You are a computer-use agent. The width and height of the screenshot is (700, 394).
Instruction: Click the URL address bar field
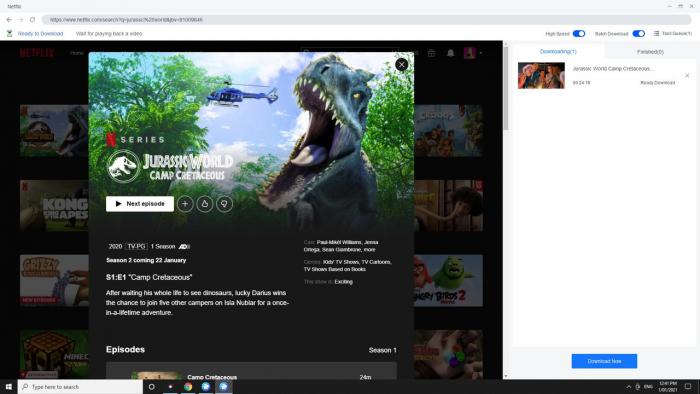tap(366, 20)
